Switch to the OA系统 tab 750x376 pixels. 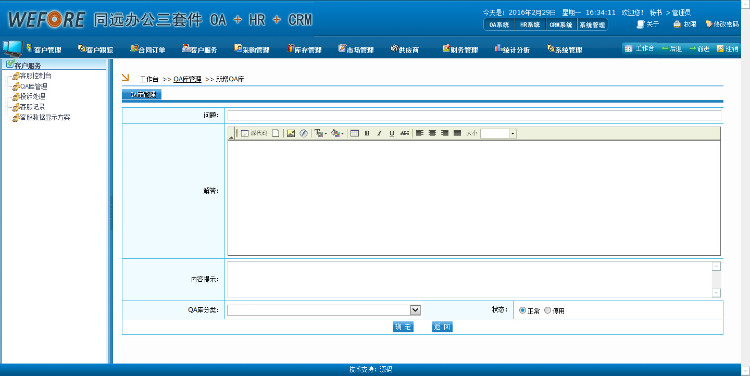coord(499,25)
